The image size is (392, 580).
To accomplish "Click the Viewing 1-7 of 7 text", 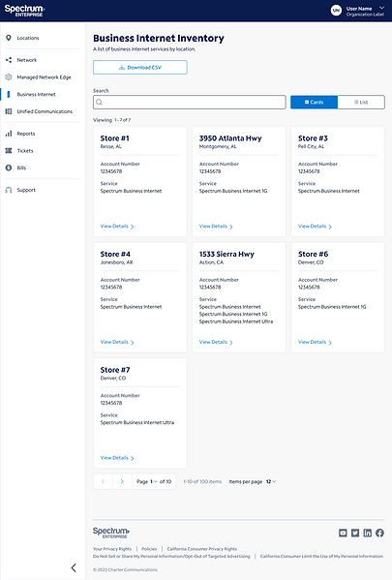I will (111, 120).
